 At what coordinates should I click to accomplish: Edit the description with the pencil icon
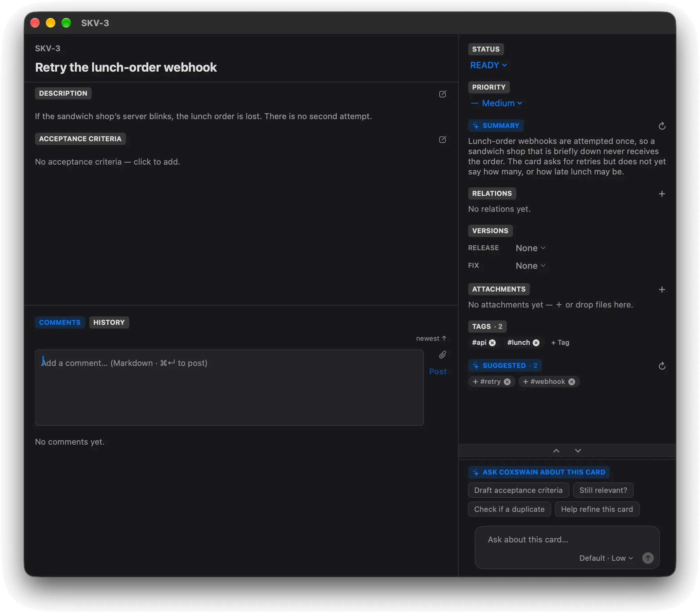[442, 94]
